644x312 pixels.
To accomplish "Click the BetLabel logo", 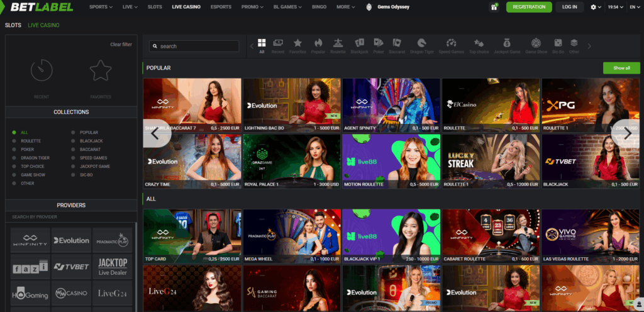I will pyautogui.click(x=42, y=7).
